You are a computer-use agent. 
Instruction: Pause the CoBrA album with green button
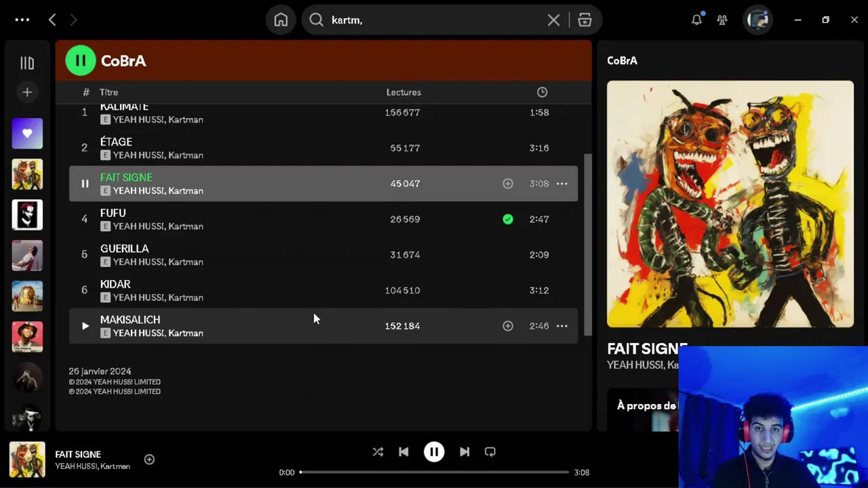click(x=81, y=60)
